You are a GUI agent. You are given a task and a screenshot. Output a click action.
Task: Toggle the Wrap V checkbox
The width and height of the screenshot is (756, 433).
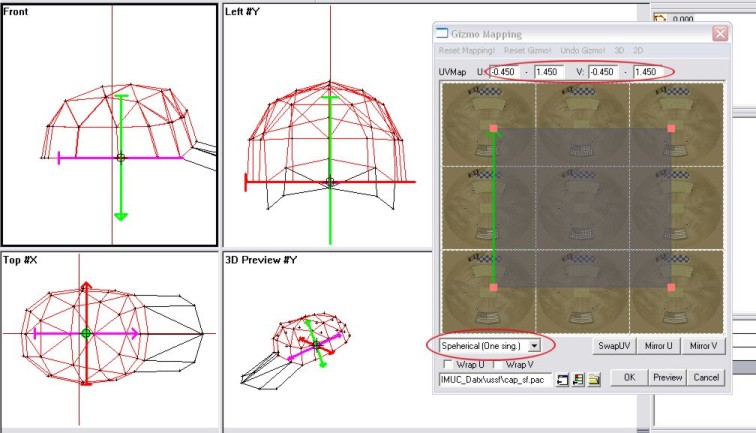point(498,363)
